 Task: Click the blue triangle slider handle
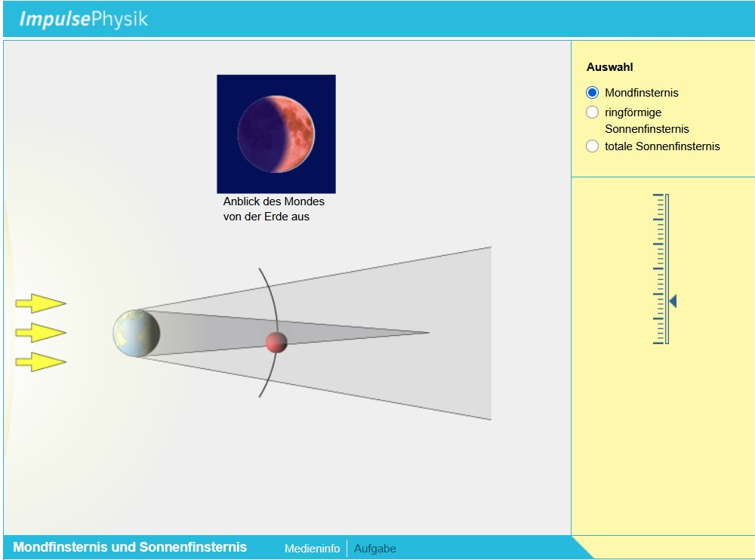pyautogui.click(x=673, y=301)
